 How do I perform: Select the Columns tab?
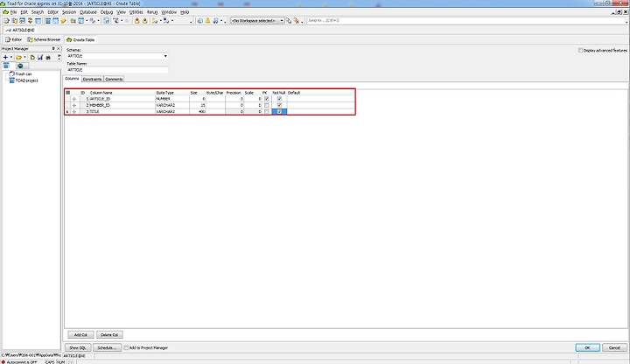pyautogui.click(x=73, y=79)
